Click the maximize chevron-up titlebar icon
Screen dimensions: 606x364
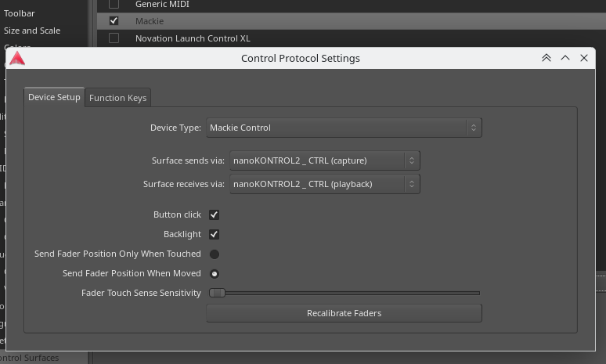pos(565,58)
